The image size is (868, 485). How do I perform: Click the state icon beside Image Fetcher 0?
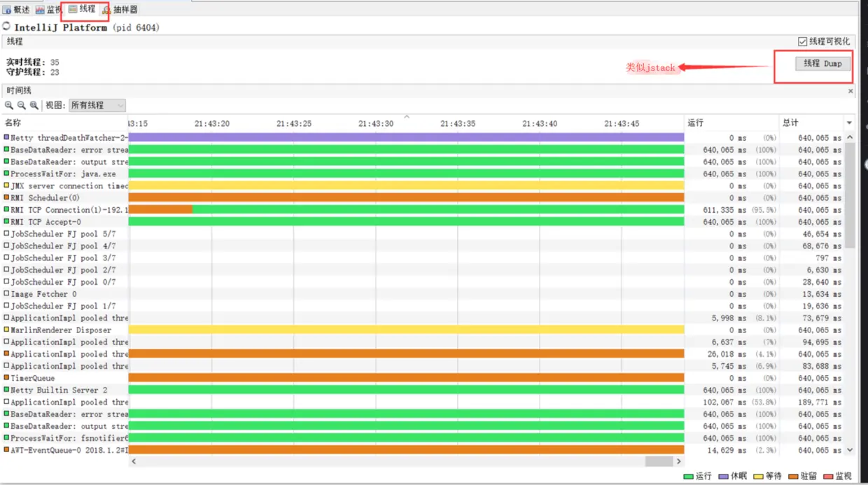click(7, 294)
